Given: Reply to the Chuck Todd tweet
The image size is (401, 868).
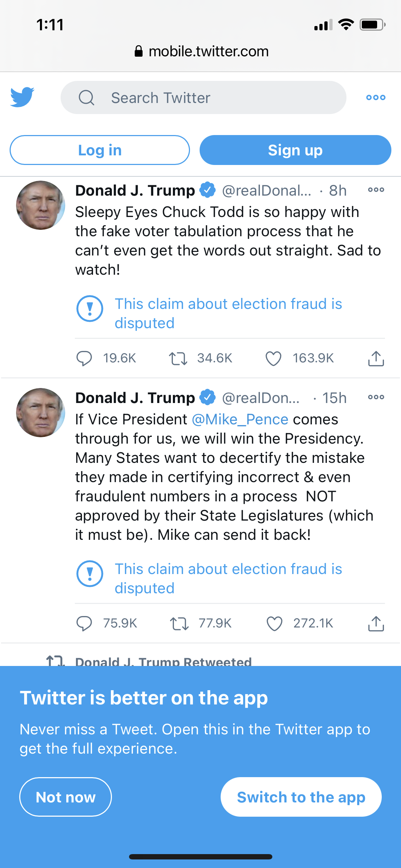Looking at the screenshot, I should [x=84, y=358].
